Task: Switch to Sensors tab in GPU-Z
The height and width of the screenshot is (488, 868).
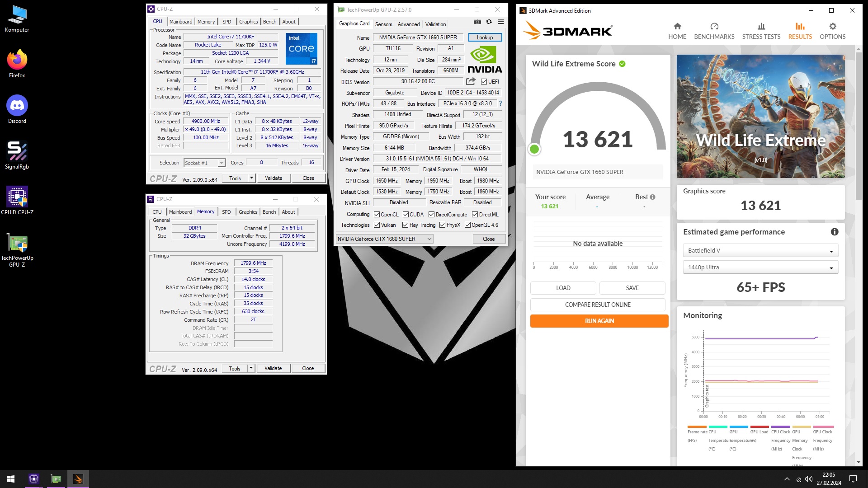Action: pyautogui.click(x=384, y=24)
